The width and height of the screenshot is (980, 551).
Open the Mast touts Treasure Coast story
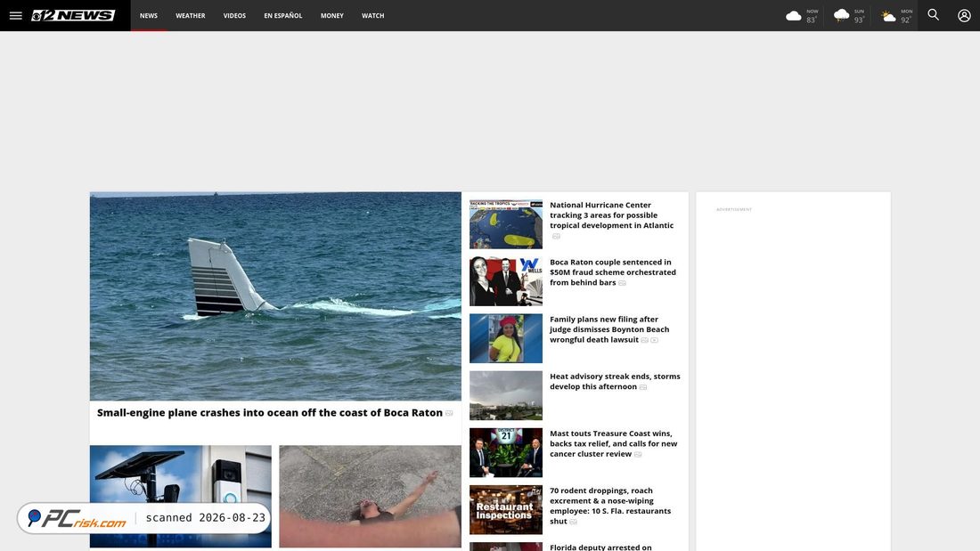click(613, 443)
